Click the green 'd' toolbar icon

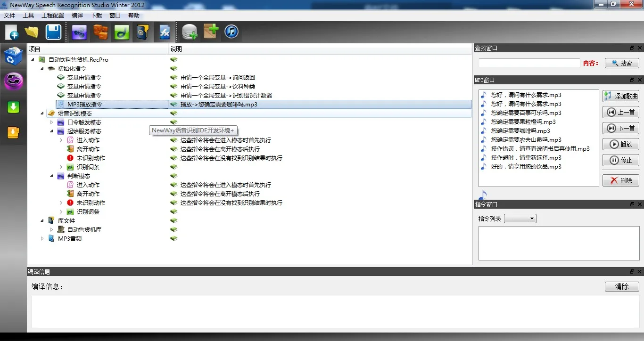point(121,32)
